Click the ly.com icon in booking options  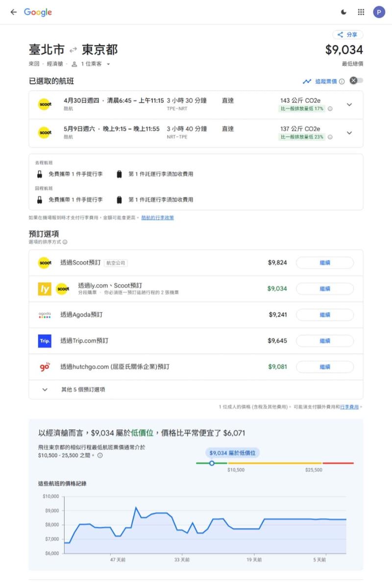click(x=45, y=289)
